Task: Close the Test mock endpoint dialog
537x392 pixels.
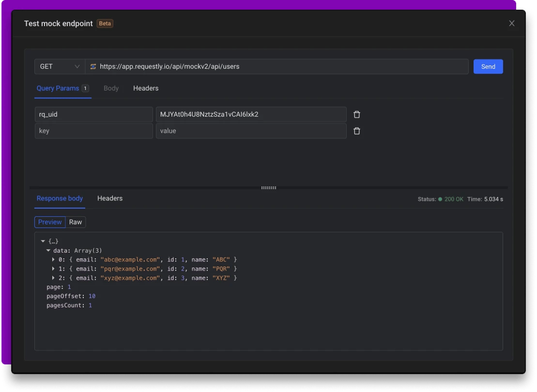Action: coord(511,23)
